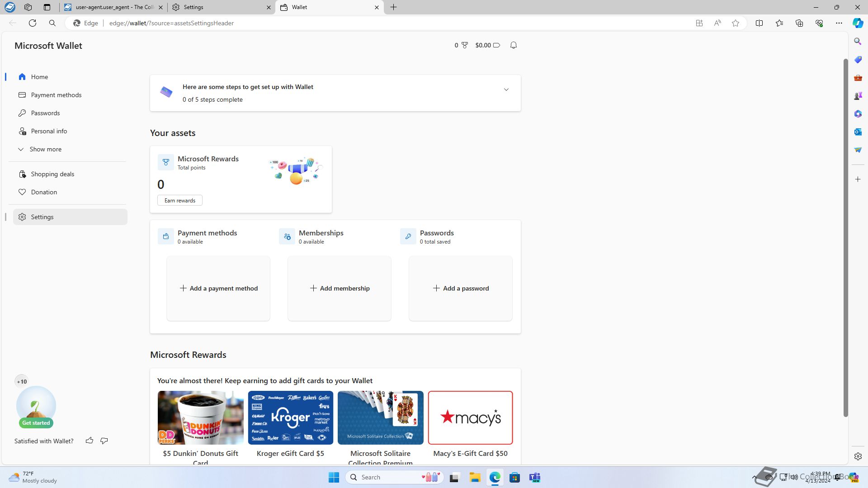Expand Show more in sidebar
868x488 pixels.
point(70,149)
